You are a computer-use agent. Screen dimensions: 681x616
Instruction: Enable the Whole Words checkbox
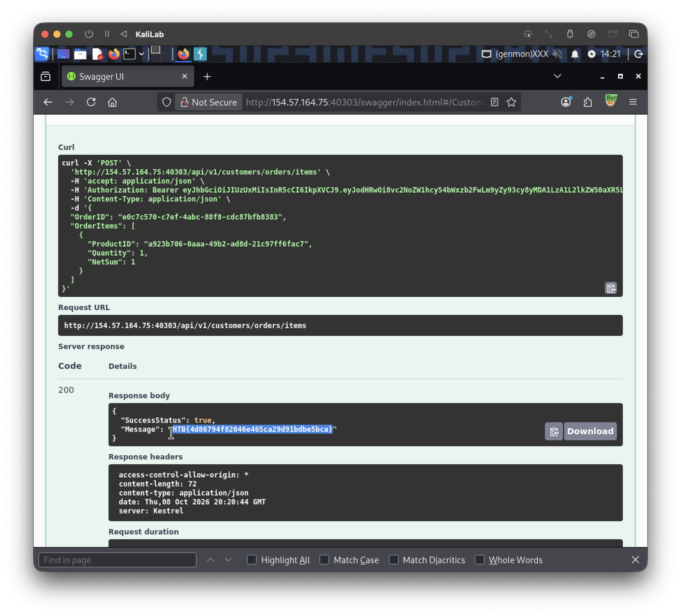tap(479, 560)
